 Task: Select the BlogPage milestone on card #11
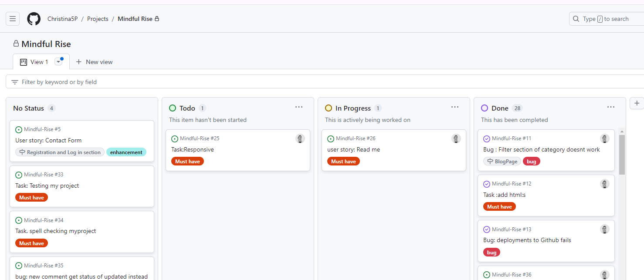(x=502, y=161)
